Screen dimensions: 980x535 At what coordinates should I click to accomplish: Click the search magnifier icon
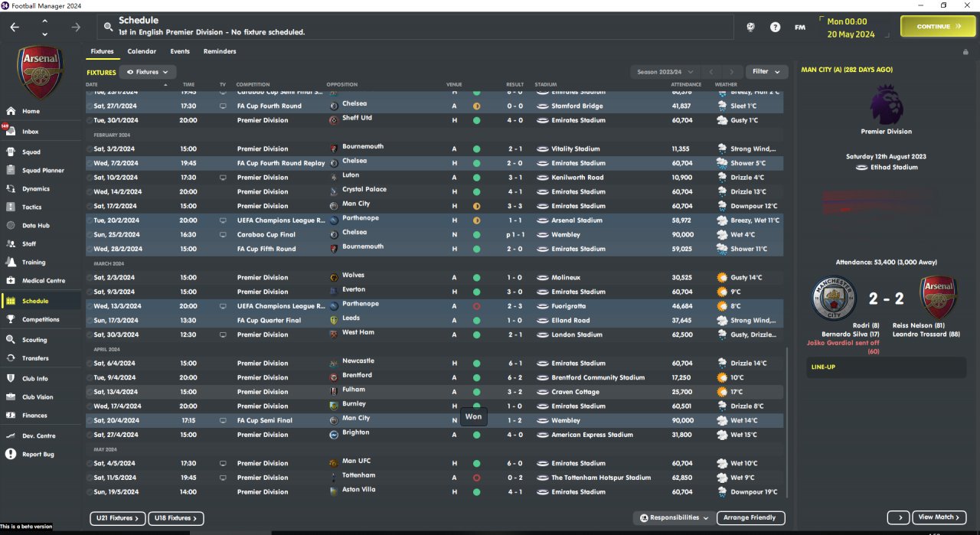coord(109,27)
